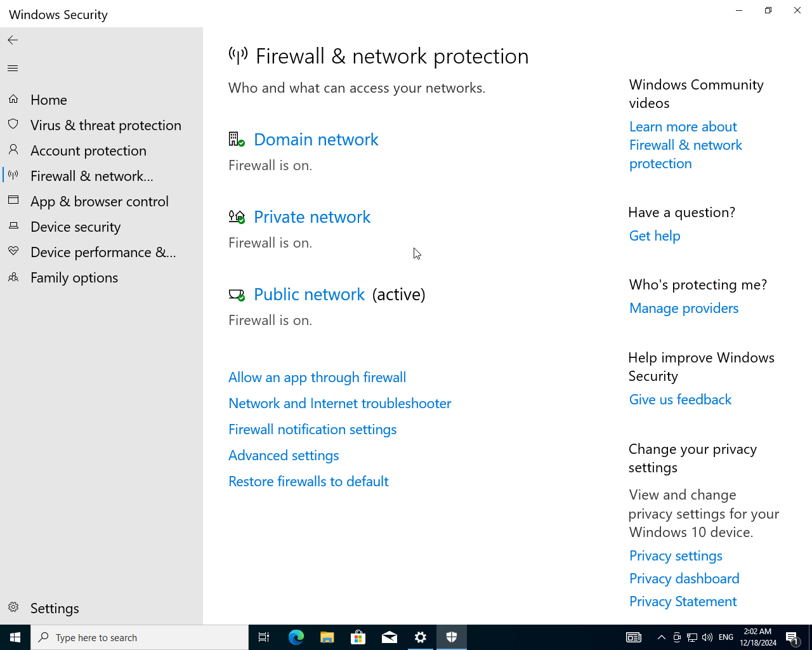The image size is (812, 650).
Task: Open Public network (active) settings
Action: (x=310, y=295)
